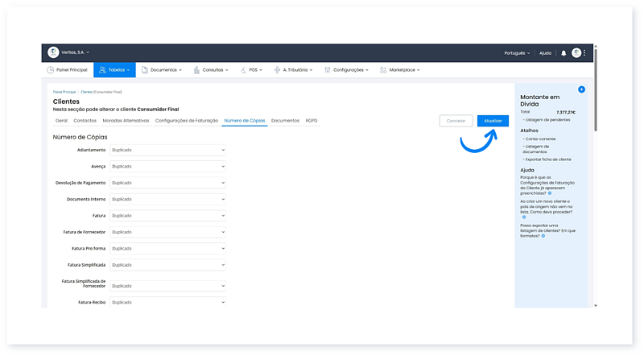Open the user avatar menu in top bar
644x356 pixels.
(576, 53)
